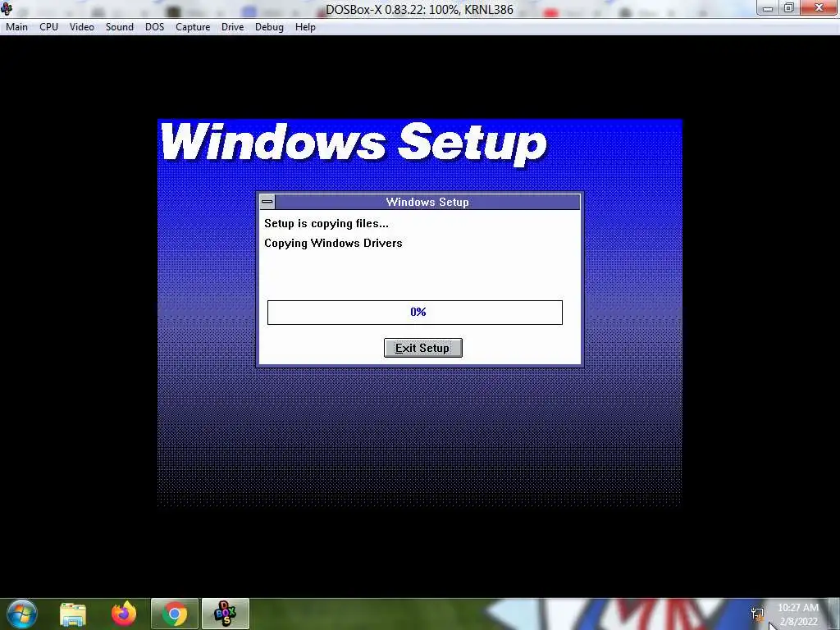Click the Windows Setup dialog title bar
The height and width of the screenshot is (630, 840).
427,202
